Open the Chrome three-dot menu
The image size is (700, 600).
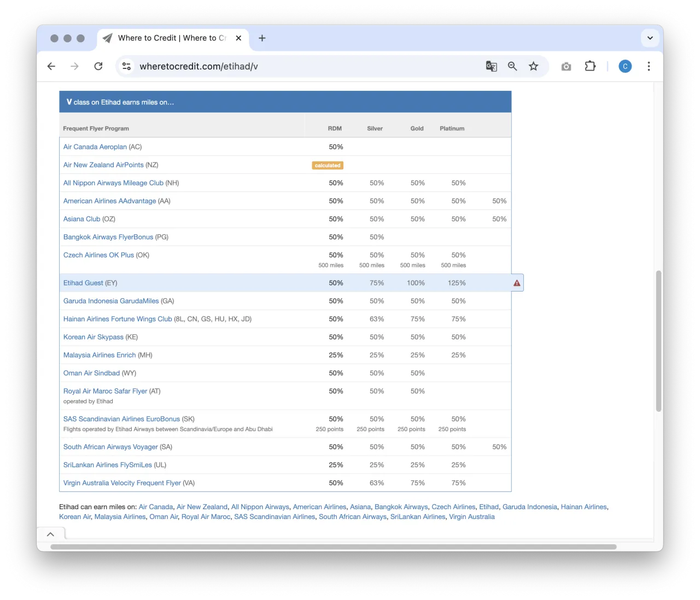(x=649, y=66)
